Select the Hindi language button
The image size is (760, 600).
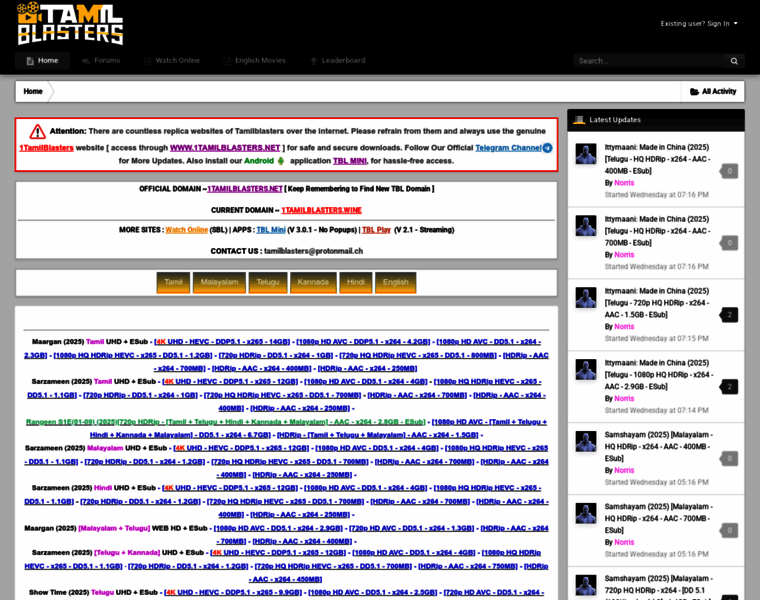point(356,283)
